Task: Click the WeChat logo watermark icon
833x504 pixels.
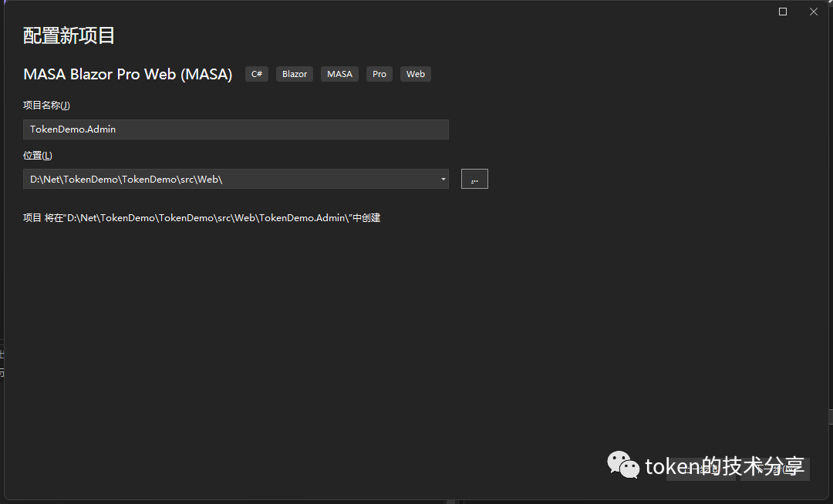Action: coord(622,465)
